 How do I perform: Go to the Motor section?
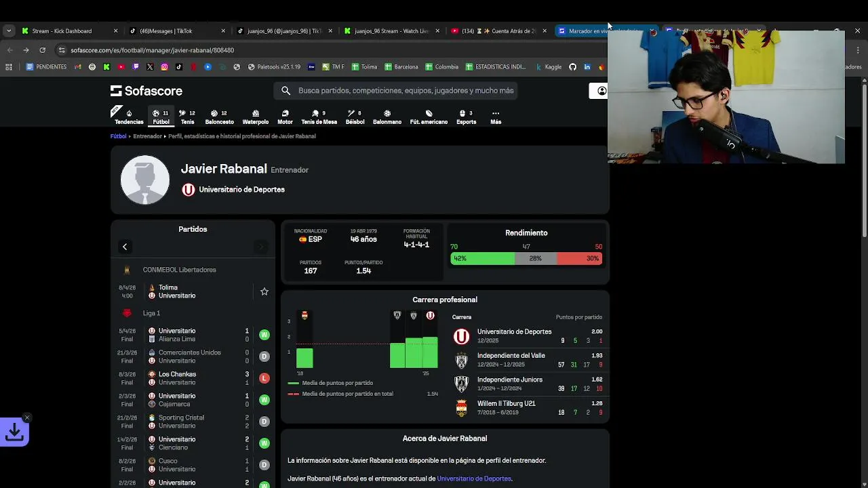pyautogui.click(x=285, y=117)
